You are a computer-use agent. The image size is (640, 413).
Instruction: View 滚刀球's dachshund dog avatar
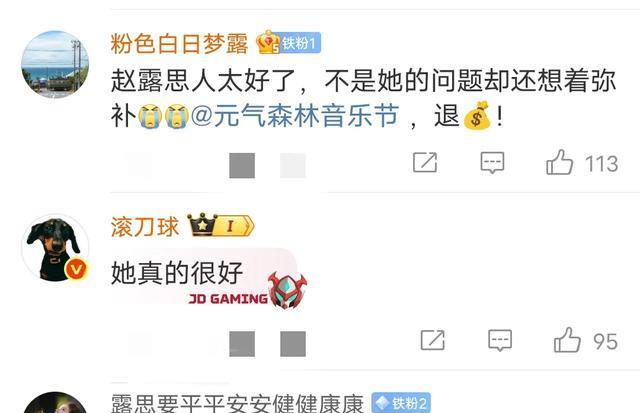55,248
